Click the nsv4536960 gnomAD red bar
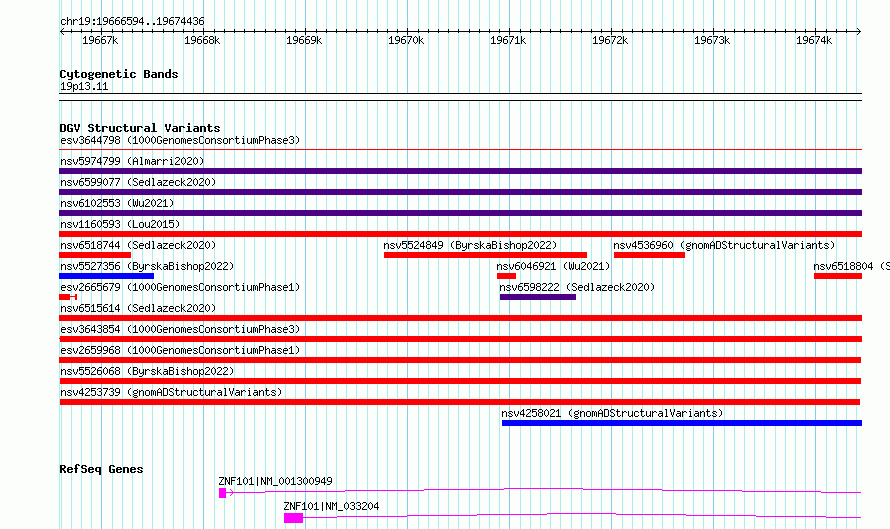Viewport: 890px width, 529px height. tap(649, 255)
